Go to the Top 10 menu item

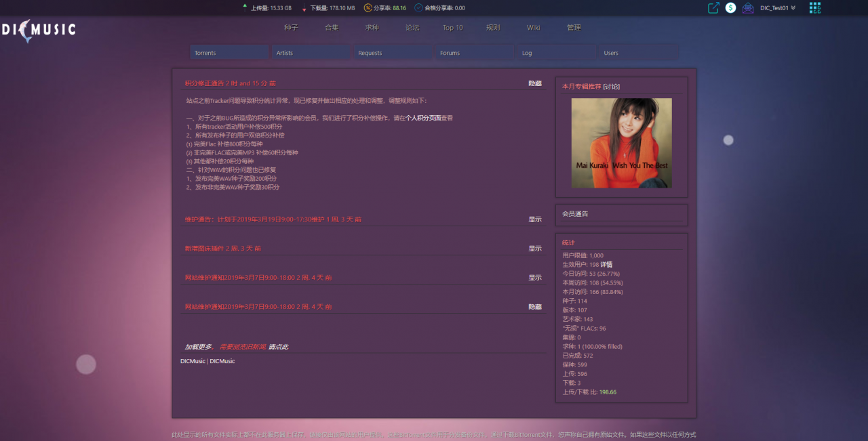[452, 28]
